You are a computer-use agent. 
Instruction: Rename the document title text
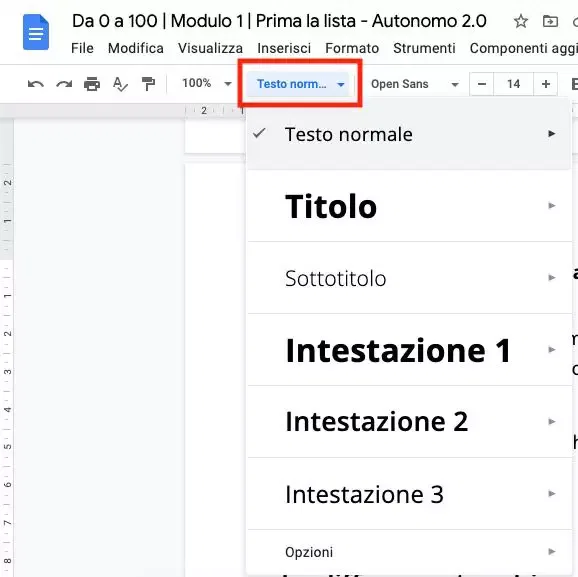coord(279,21)
